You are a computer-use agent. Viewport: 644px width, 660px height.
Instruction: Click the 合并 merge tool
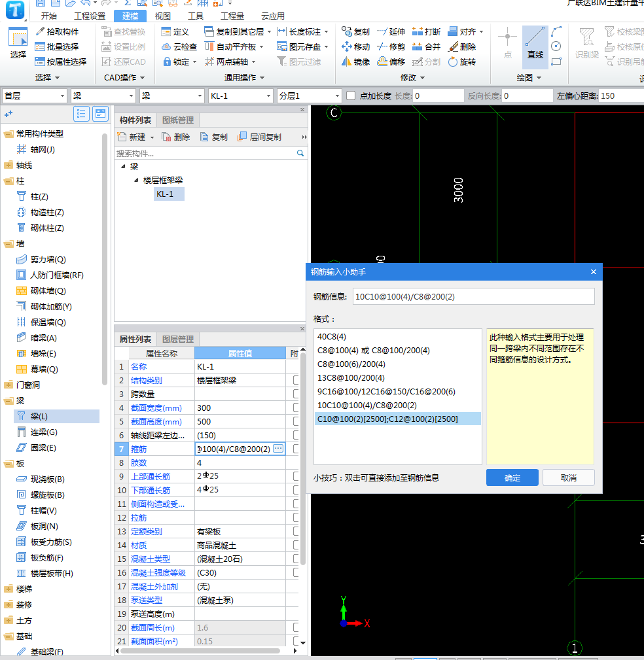tap(426, 46)
